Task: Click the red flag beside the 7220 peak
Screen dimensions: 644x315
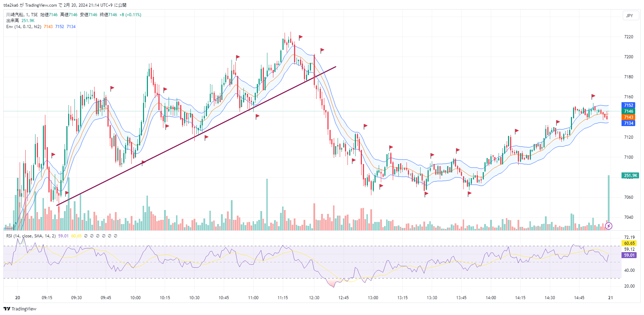Action: 300,37
